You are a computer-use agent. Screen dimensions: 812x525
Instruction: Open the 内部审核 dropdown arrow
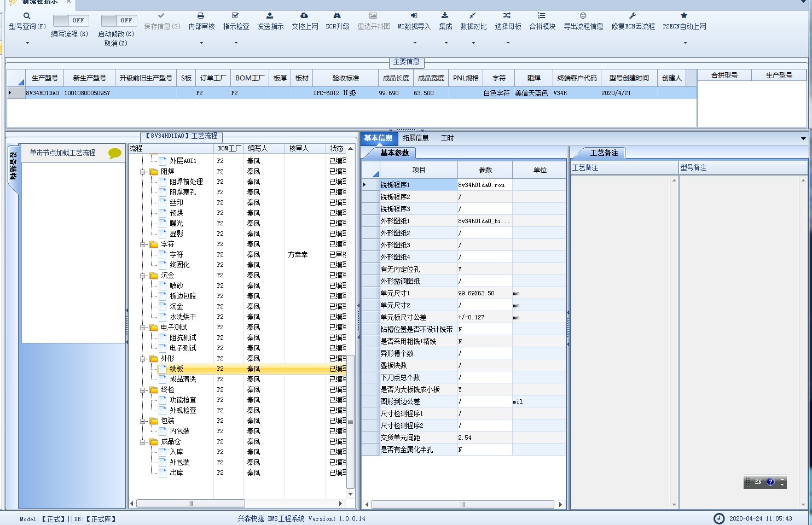pyautogui.click(x=201, y=43)
